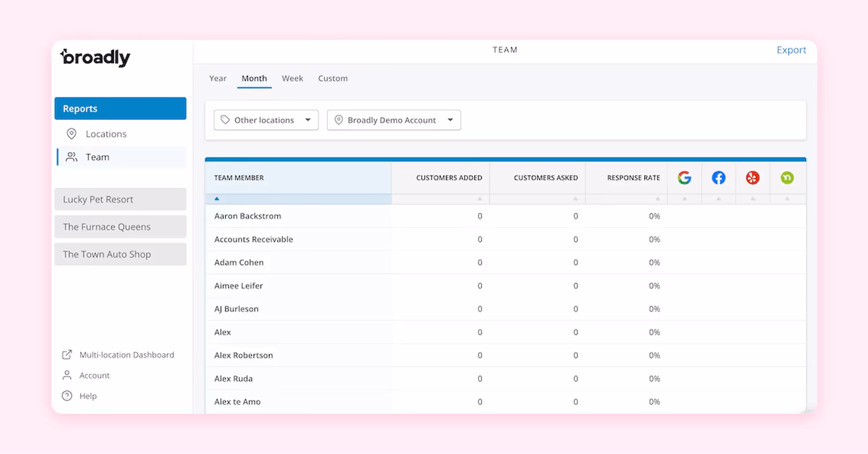Click the Customers Added column header
The height and width of the screenshot is (454, 868).
point(441,178)
